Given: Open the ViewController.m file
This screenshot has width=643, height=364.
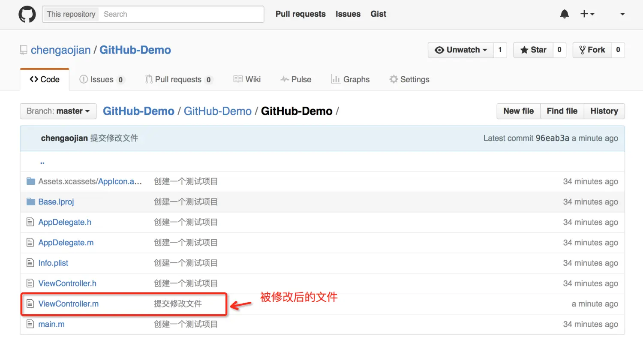Looking at the screenshot, I should (x=69, y=304).
